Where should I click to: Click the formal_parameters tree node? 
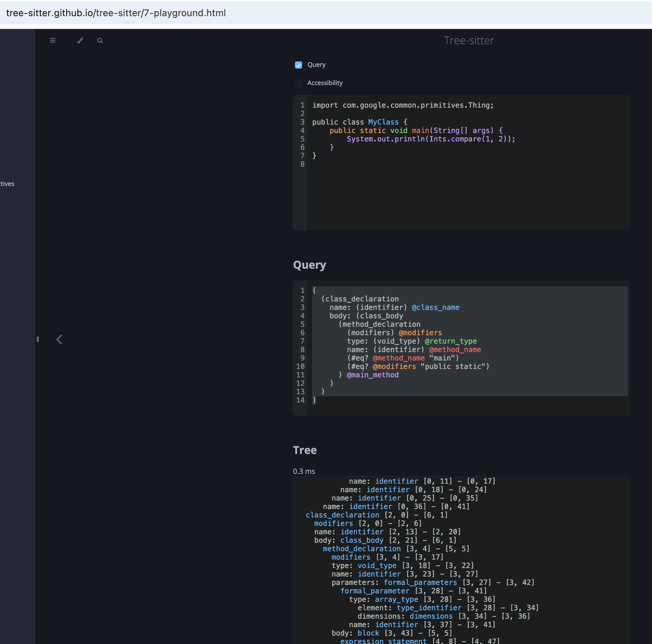point(420,583)
